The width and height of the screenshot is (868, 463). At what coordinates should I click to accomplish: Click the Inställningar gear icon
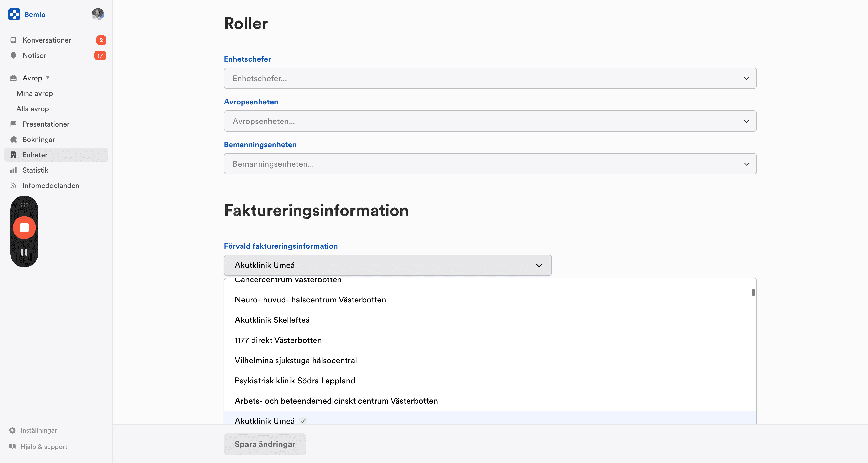pos(13,430)
